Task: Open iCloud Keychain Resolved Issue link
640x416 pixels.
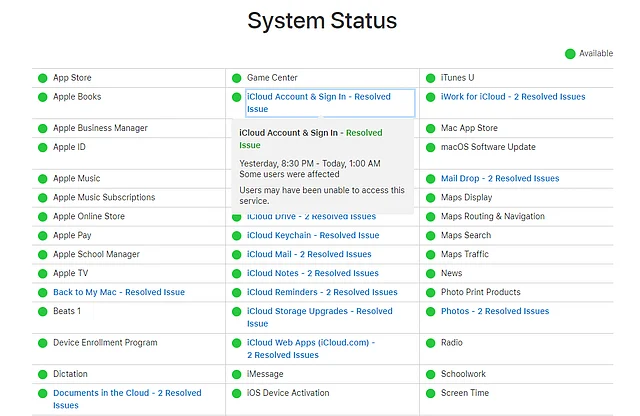Action: pyautogui.click(x=313, y=235)
